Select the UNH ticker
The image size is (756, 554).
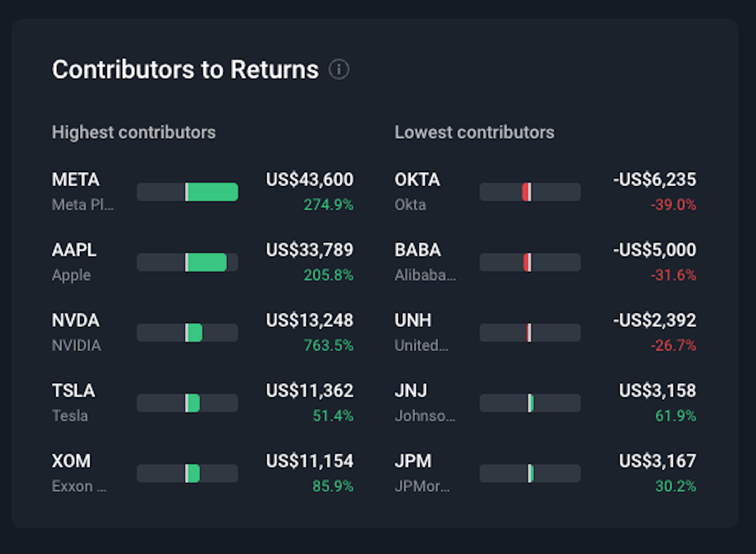click(x=413, y=321)
